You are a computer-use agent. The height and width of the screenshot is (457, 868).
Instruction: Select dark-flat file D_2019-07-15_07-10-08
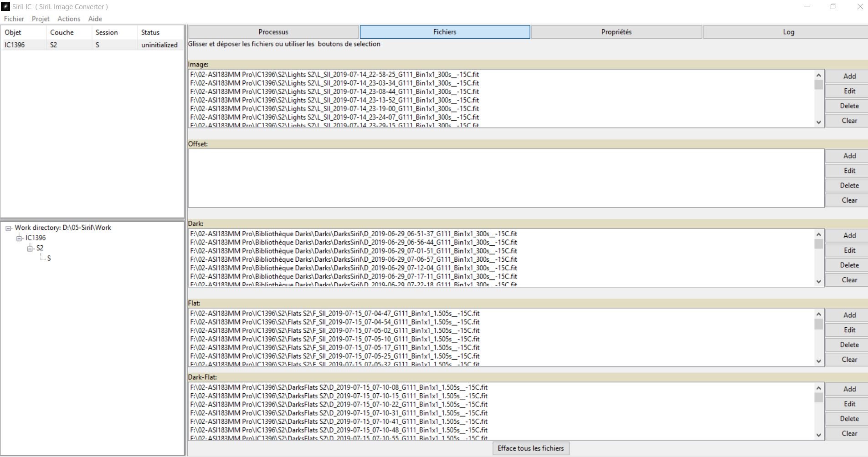click(339, 387)
